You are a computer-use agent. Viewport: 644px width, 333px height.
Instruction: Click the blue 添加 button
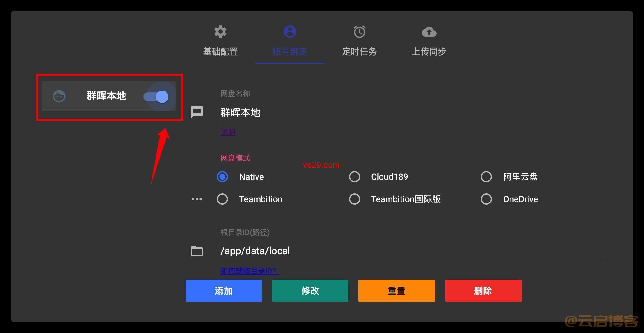click(x=224, y=291)
